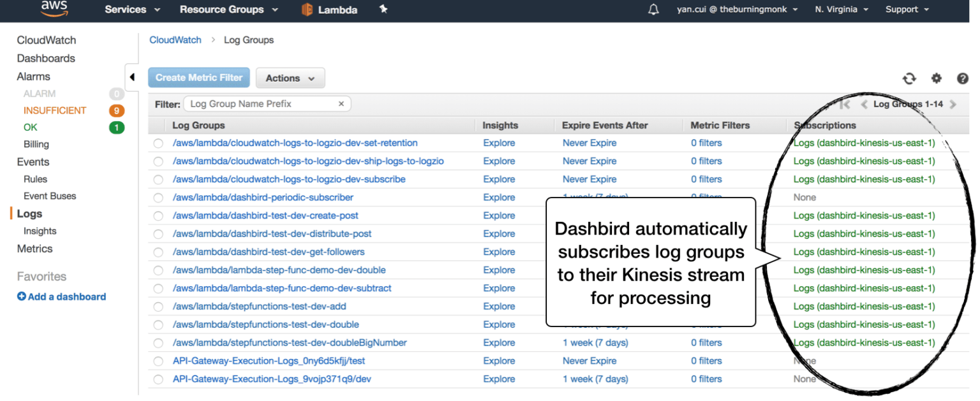Open the Actions dropdown
This screenshot has height=401, width=980.
click(x=290, y=77)
